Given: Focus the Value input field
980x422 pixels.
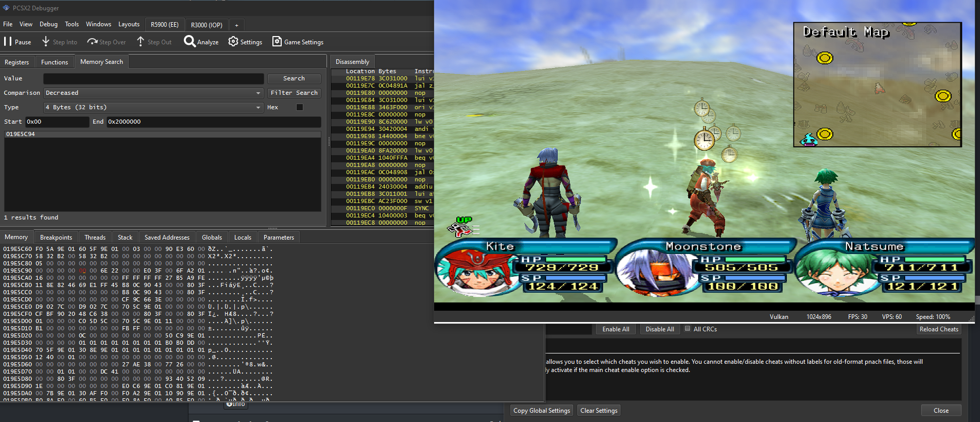Looking at the screenshot, I should [x=153, y=78].
